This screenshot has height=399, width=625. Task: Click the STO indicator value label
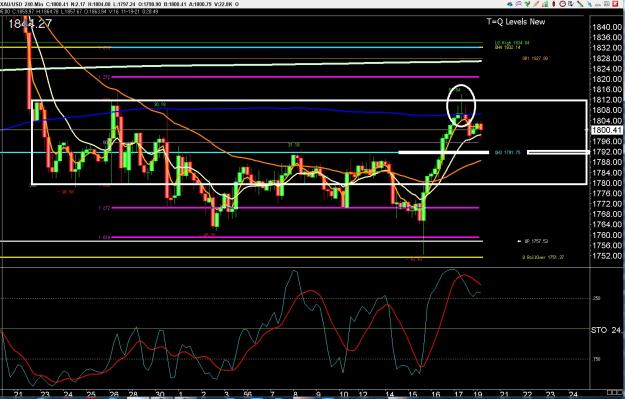pyautogui.click(x=606, y=330)
